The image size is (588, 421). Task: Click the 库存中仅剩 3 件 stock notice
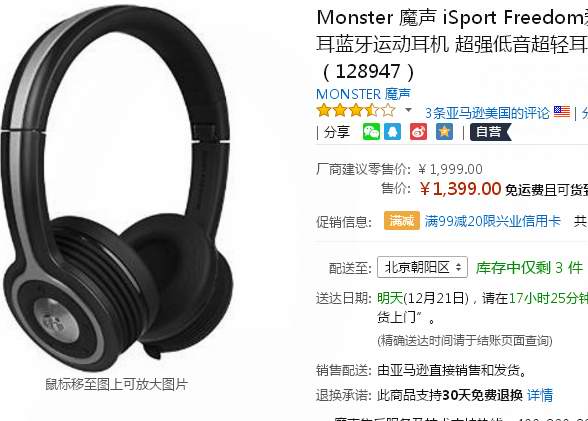[530, 268]
